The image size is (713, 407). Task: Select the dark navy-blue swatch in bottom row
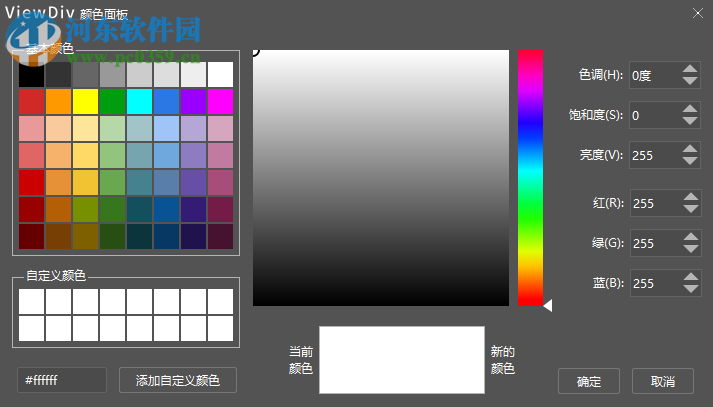[166, 236]
